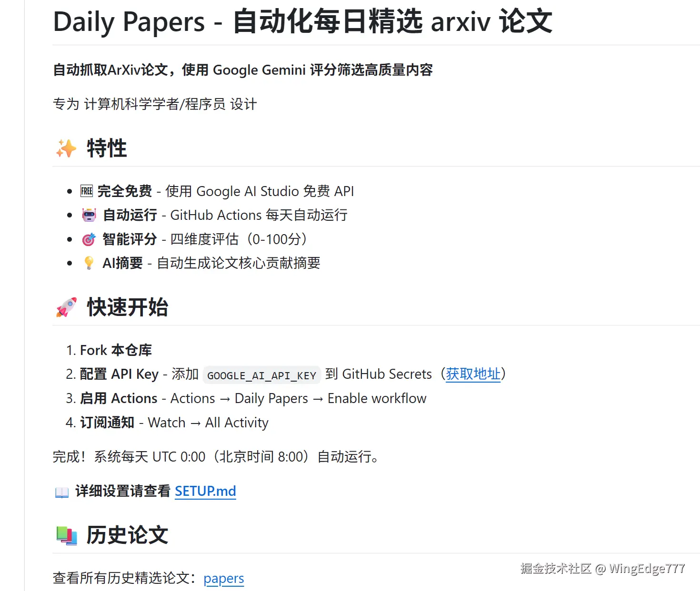This screenshot has height=591, width=700.
Task: Click the 自动运行 feature text
Action: pos(130,215)
